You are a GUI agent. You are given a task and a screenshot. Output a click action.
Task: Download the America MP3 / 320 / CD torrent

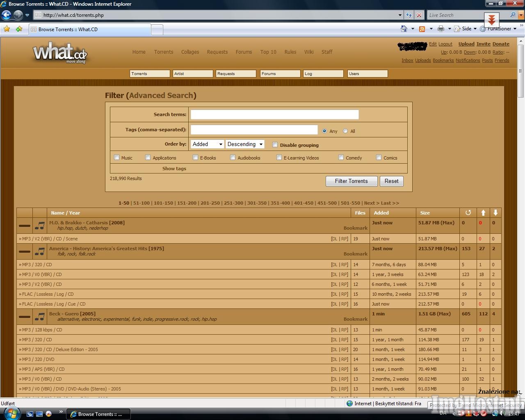334,265
